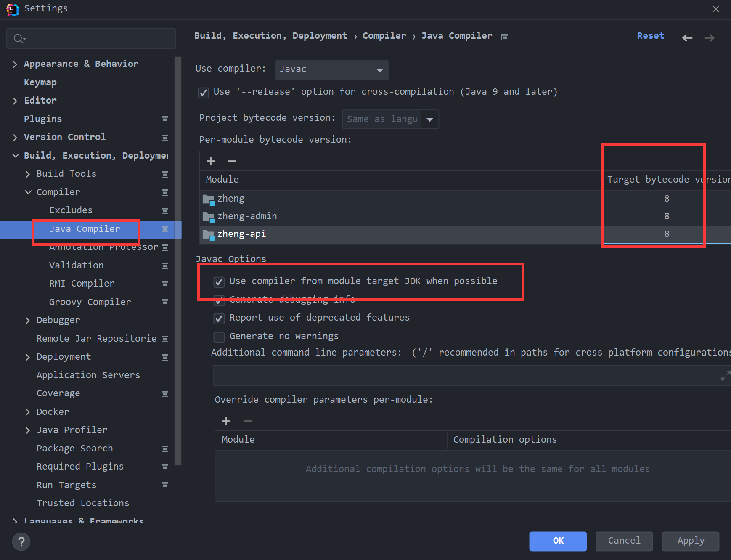Expand Appearance & Behavior tree node
Image resolution: width=731 pixels, height=560 pixels.
(15, 64)
